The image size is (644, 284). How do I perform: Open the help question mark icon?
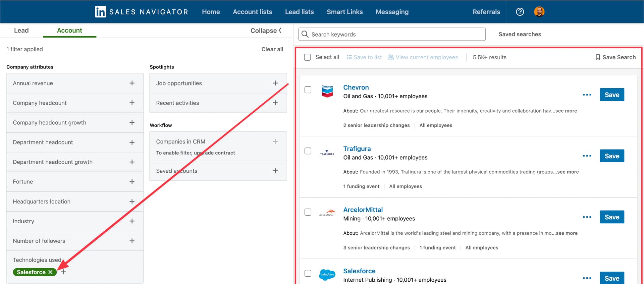(520, 12)
